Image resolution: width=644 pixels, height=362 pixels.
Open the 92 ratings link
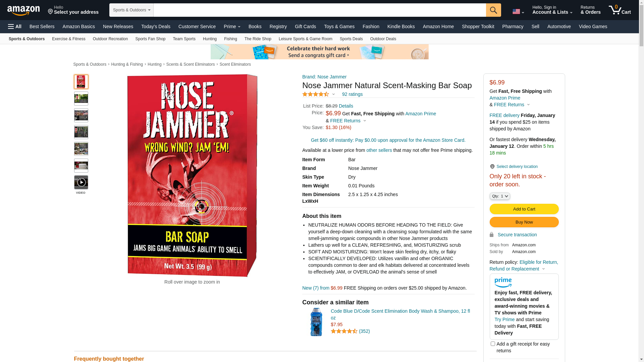pos(352,94)
